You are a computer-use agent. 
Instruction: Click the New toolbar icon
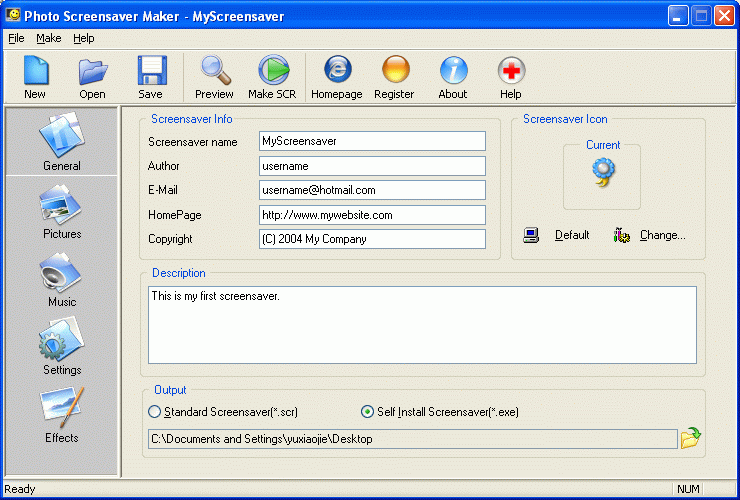(35, 76)
